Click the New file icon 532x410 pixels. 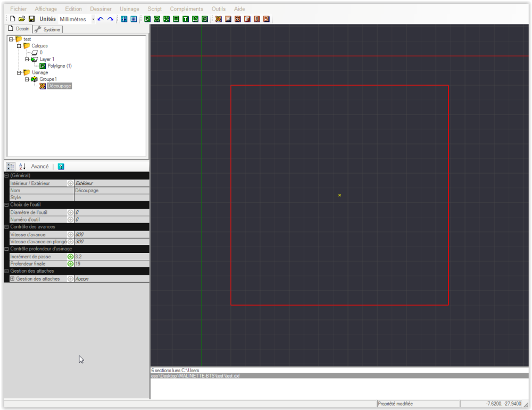pyautogui.click(x=13, y=19)
